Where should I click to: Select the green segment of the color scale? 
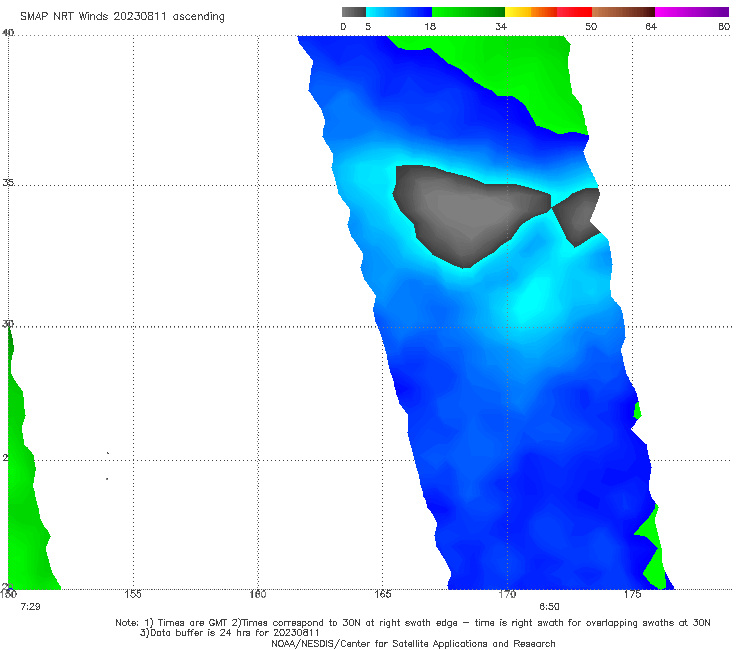[468, 12]
